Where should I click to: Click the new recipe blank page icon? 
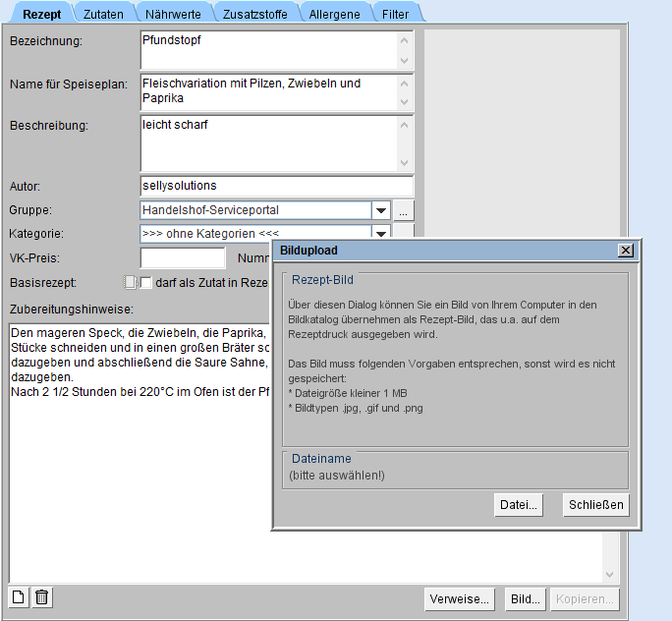[19, 596]
